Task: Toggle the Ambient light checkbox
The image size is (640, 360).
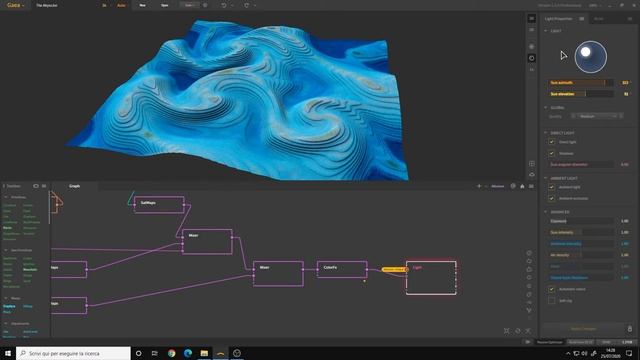Action: click(x=552, y=187)
